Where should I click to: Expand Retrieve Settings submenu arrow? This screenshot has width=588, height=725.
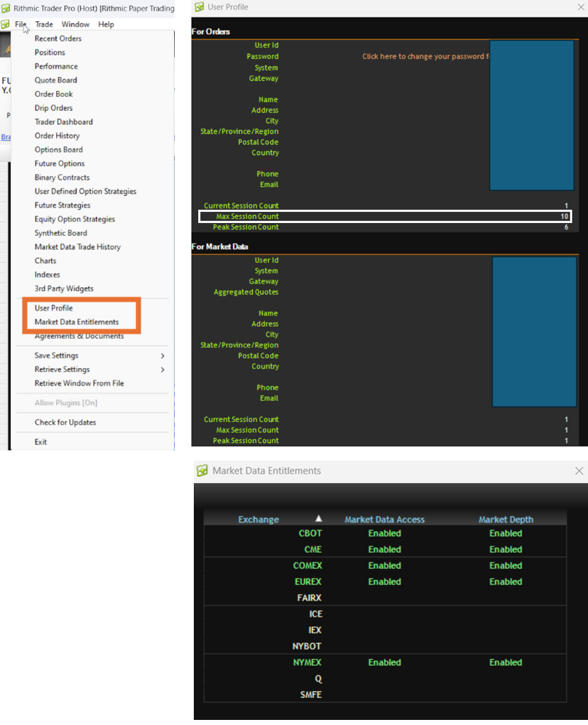tap(162, 369)
